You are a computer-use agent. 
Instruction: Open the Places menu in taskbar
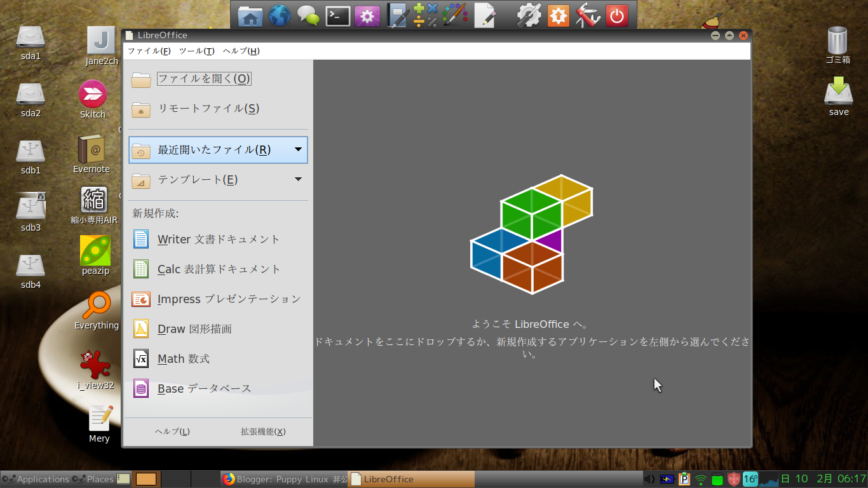(93, 479)
